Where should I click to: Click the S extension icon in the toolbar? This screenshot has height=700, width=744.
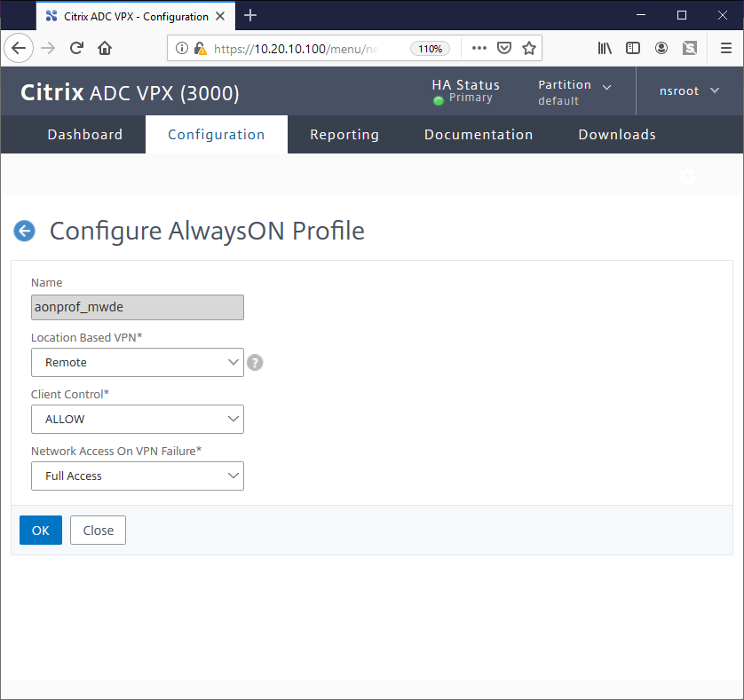tap(690, 48)
